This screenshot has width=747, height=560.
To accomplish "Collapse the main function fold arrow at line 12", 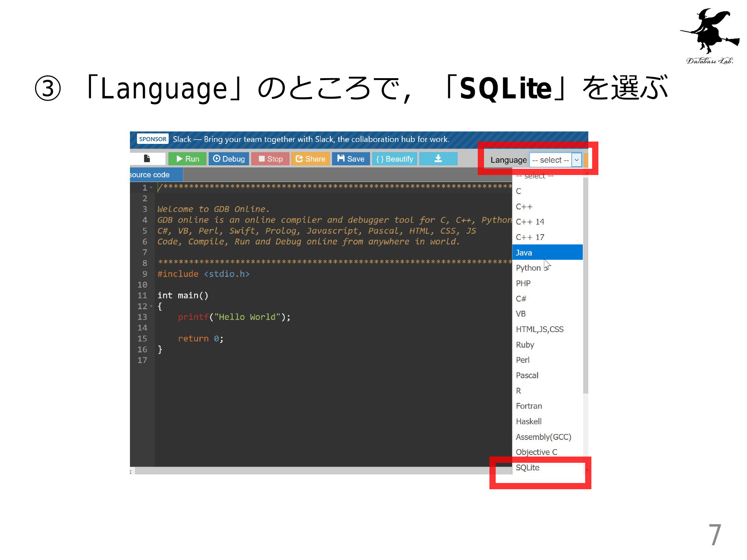I will coord(151,306).
